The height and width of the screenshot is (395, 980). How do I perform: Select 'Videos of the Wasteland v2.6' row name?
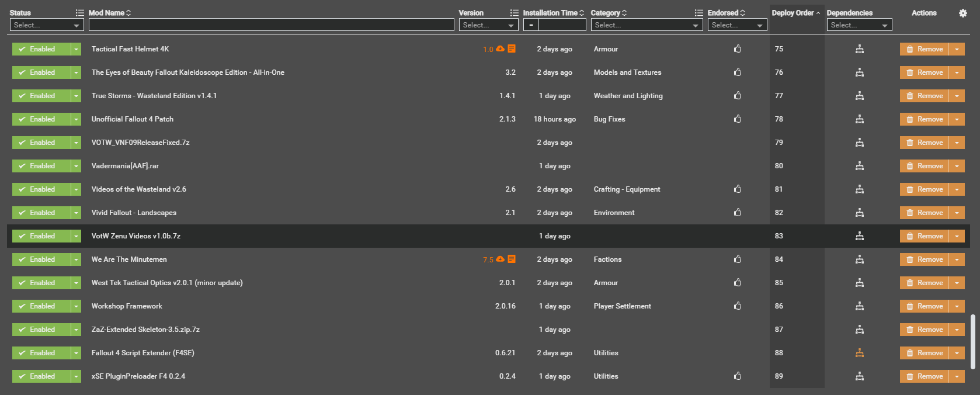(139, 189)
